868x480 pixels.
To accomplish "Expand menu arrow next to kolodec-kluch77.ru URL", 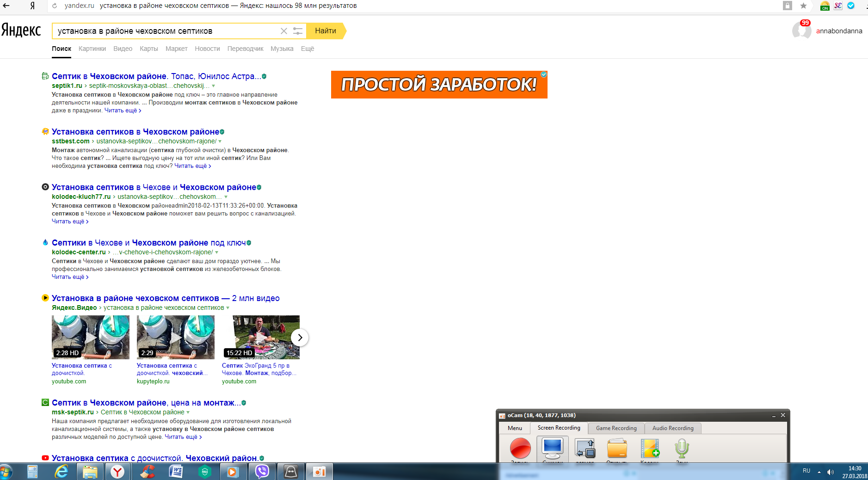I will [226, 197].
